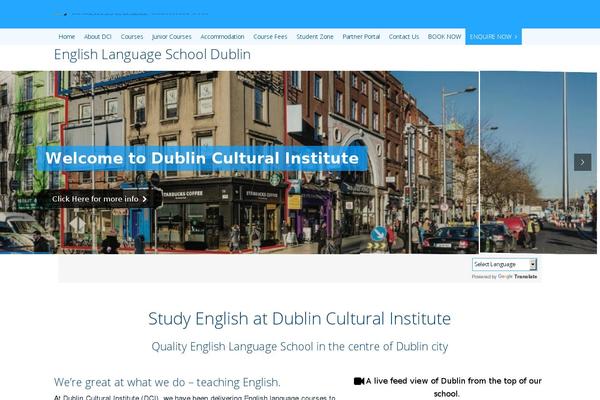Open the Junior Courses menu
This screenshot has width=600, height=400.
tap(171, 37)
